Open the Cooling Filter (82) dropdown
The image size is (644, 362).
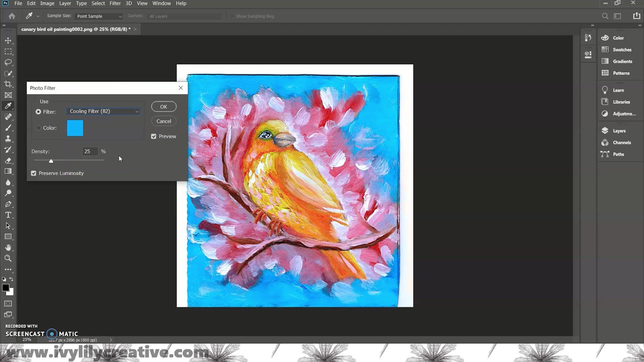pyautogui.click(x=103, y=111)
